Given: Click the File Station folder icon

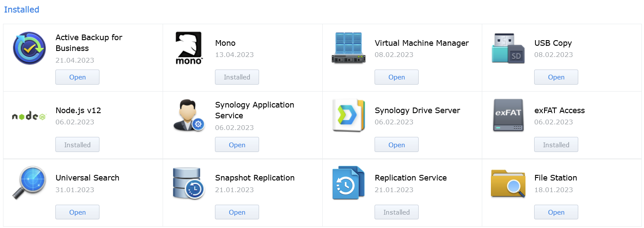Looking at the screenshot, I should click(x=508, y=183).
